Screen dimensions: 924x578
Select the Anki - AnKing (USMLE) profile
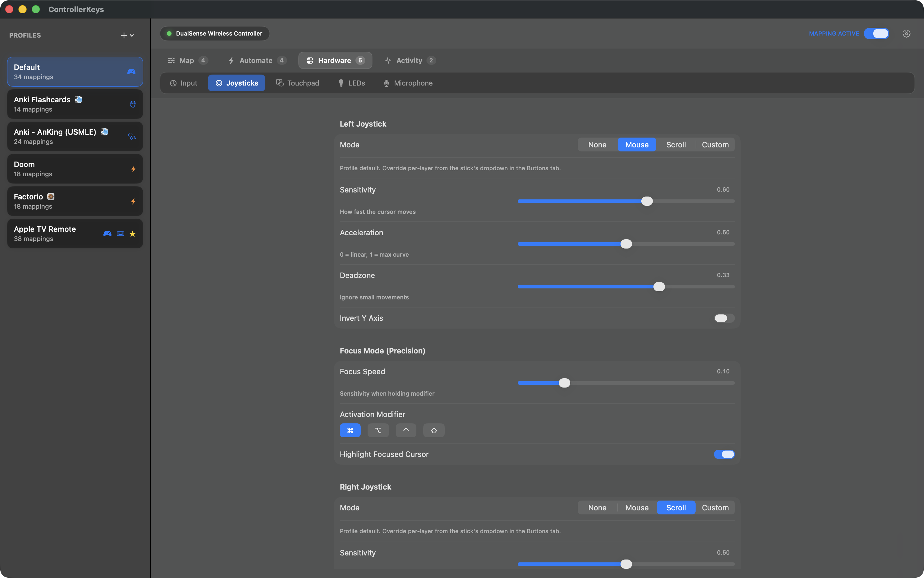pyautogui.click(x=75, y=136)
